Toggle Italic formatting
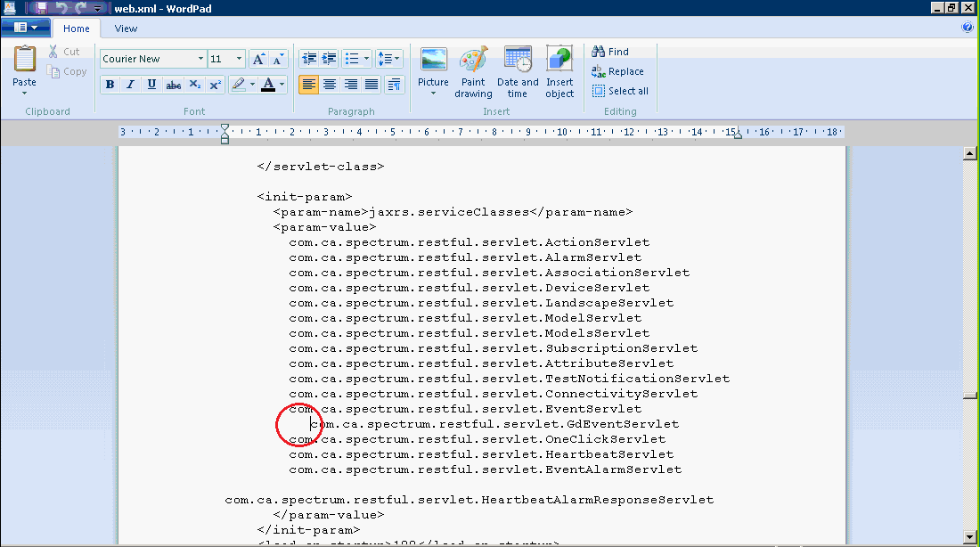This screenshot has height=547, width=980. [x=130, y=85]
